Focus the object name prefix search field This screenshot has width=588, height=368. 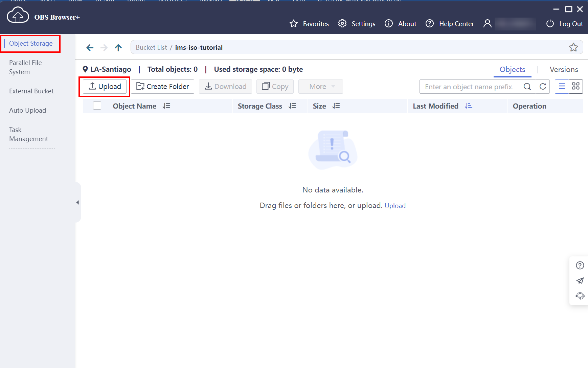click(x=470, y=87)
